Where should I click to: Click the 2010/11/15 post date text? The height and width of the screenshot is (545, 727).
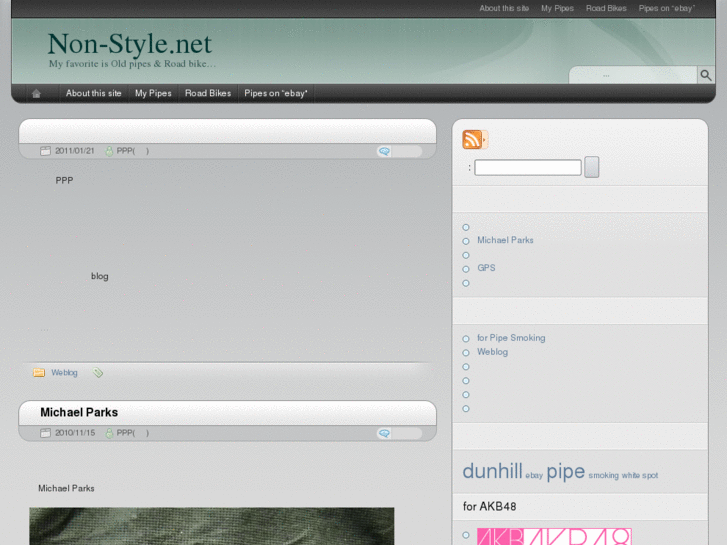pos(75,433)
